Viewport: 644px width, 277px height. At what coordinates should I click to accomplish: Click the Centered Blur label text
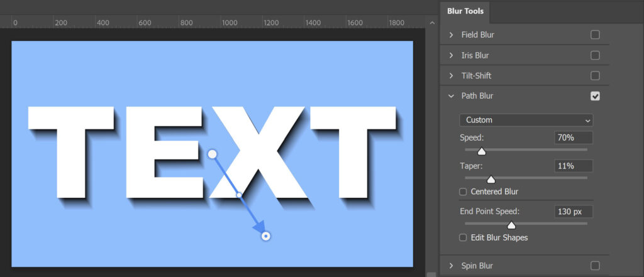[x=494, y=192]
